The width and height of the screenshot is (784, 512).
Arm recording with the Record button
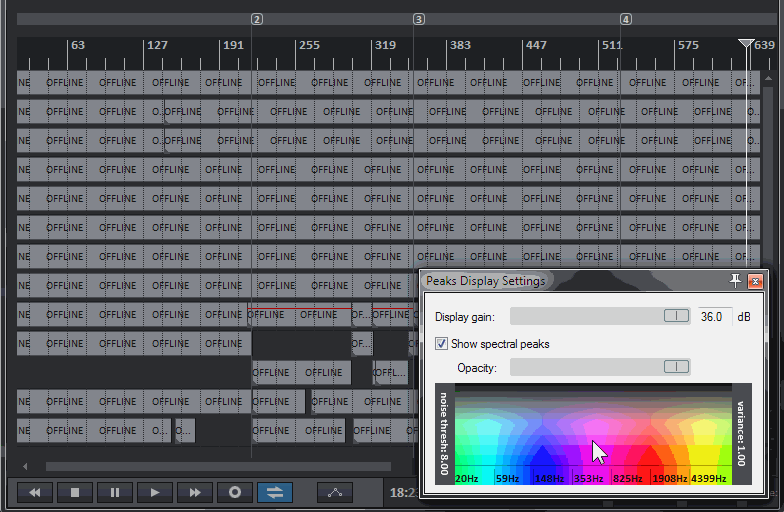235,492
